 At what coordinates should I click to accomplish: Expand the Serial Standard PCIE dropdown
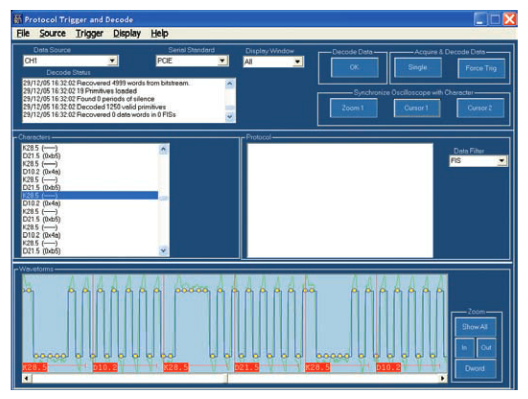[222, 61]
